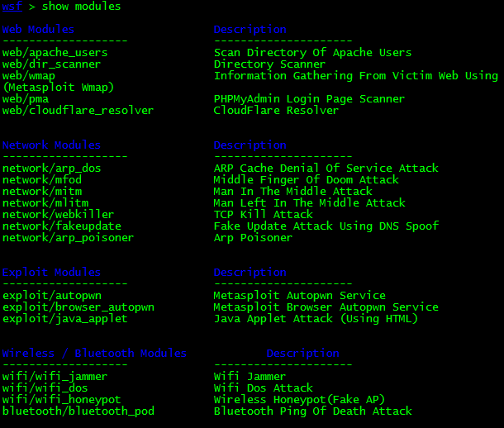Click the Exploit Modules heading
504x428 pixels.
(x=51, y=273)
